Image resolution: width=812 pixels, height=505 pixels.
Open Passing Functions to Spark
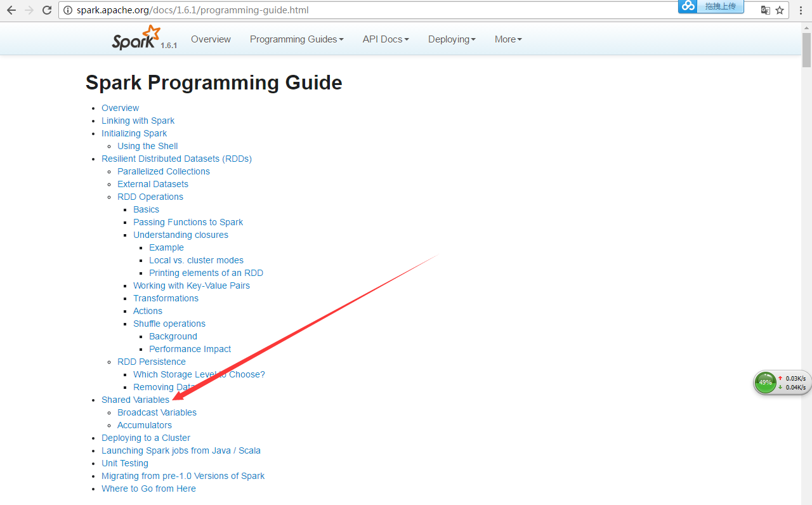(188, 222)
